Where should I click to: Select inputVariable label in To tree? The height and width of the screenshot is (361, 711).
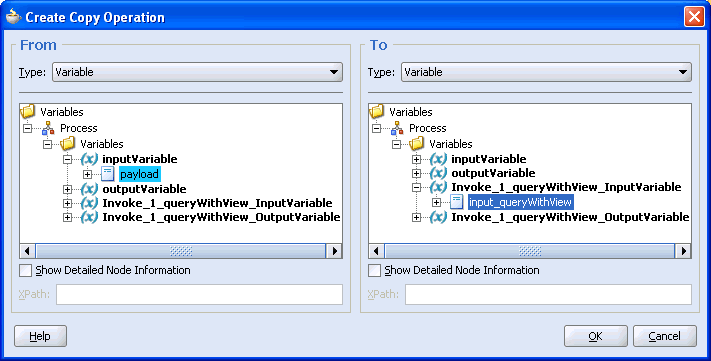tap(489, 159)
